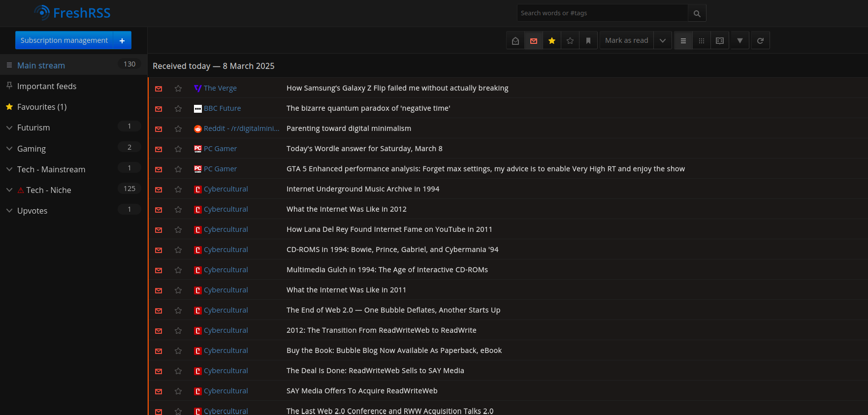
Task: Open the Tech - Niche category articles
Action: tap(49, 190)
